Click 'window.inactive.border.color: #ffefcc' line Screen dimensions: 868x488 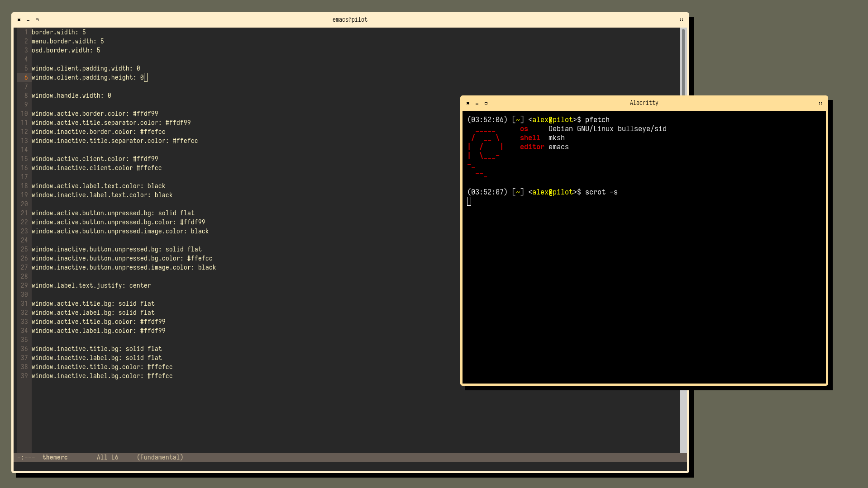click(99, 132)
